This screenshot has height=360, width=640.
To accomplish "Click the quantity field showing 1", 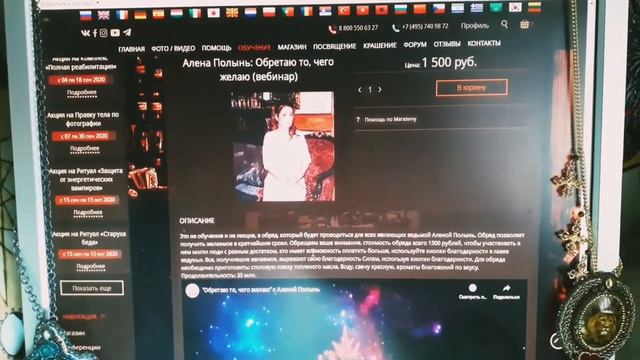I will (x=370, y=90).
